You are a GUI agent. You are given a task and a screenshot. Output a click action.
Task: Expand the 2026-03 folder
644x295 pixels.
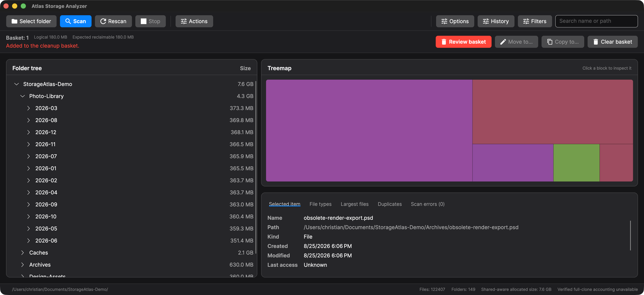point(29,108)
